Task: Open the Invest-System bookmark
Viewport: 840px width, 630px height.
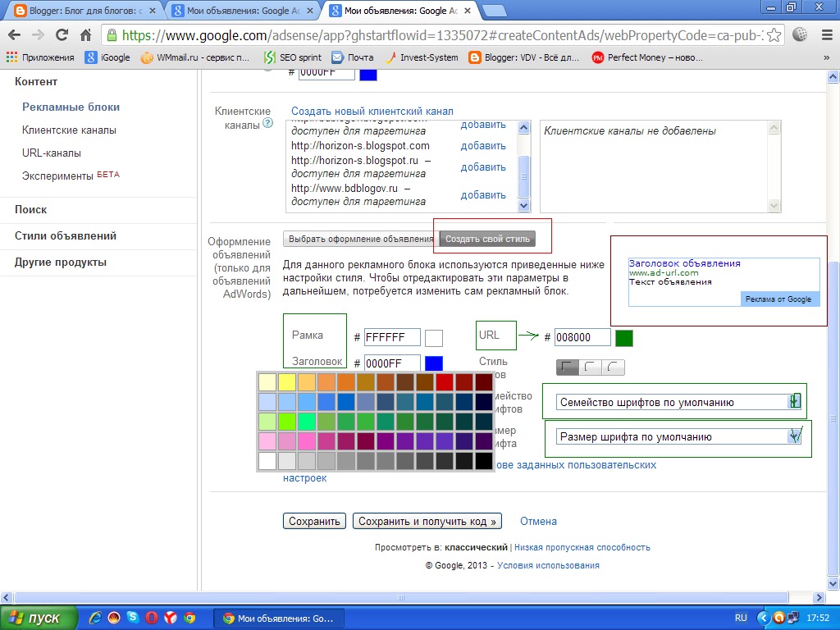Action: (422, 57)
